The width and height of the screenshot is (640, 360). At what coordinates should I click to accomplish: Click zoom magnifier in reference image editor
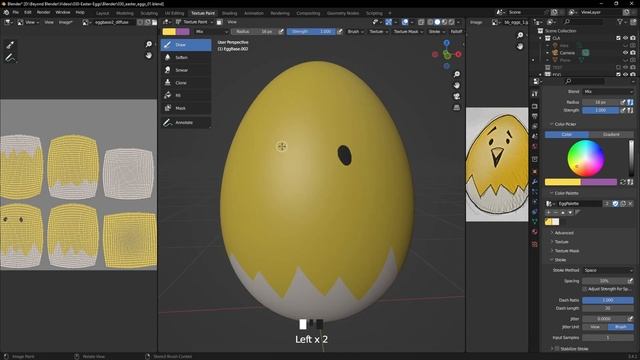[x=520, y=36]
